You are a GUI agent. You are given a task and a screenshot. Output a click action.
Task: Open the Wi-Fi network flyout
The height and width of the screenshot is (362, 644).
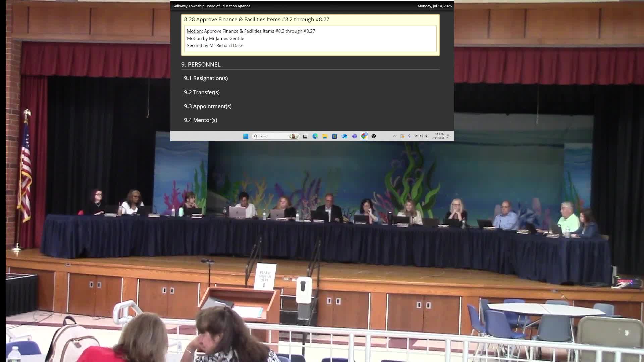click(x=416, y=136)
